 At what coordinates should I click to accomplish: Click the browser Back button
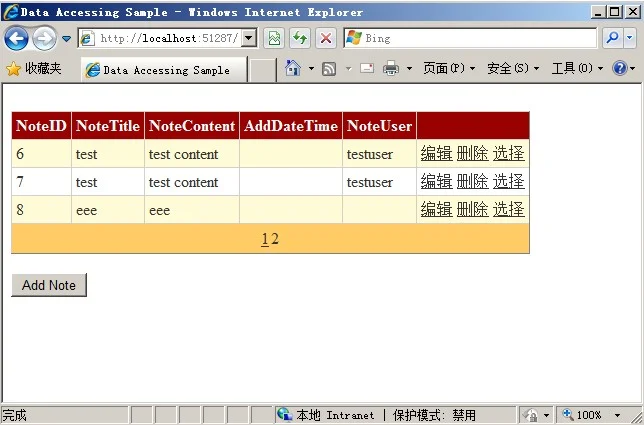[16, 38]
